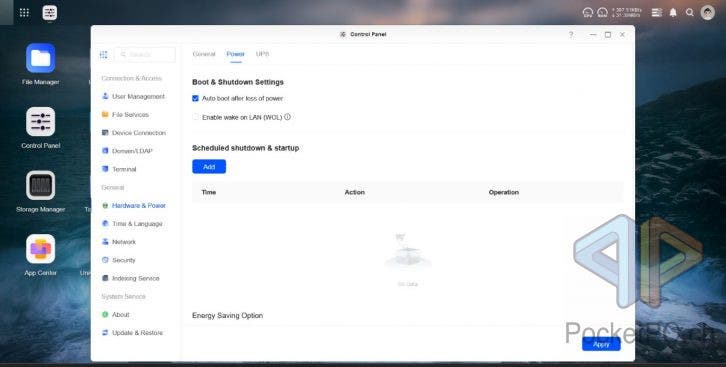Switch to the Power tab
The height and width of the screenshot is (367, 726).
tap(235, 54)
